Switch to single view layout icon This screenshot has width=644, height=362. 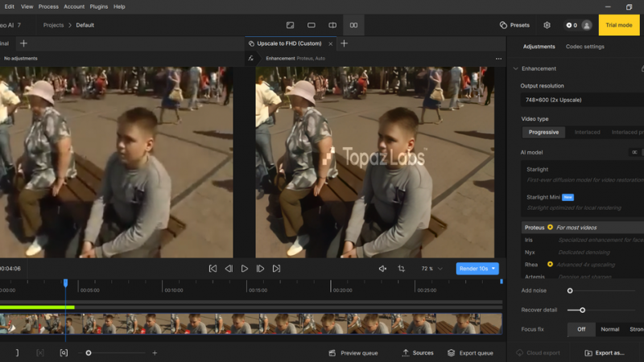290,25
